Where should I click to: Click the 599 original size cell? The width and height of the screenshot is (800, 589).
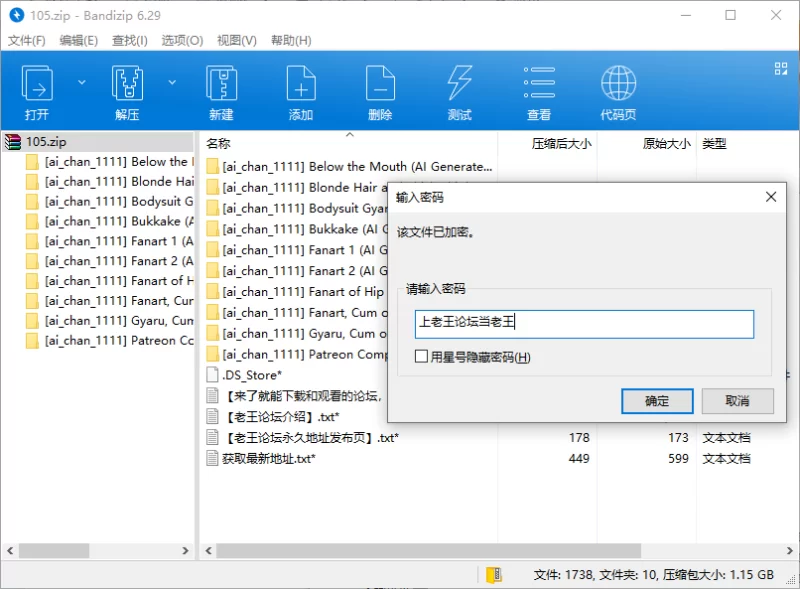(678, 459)
